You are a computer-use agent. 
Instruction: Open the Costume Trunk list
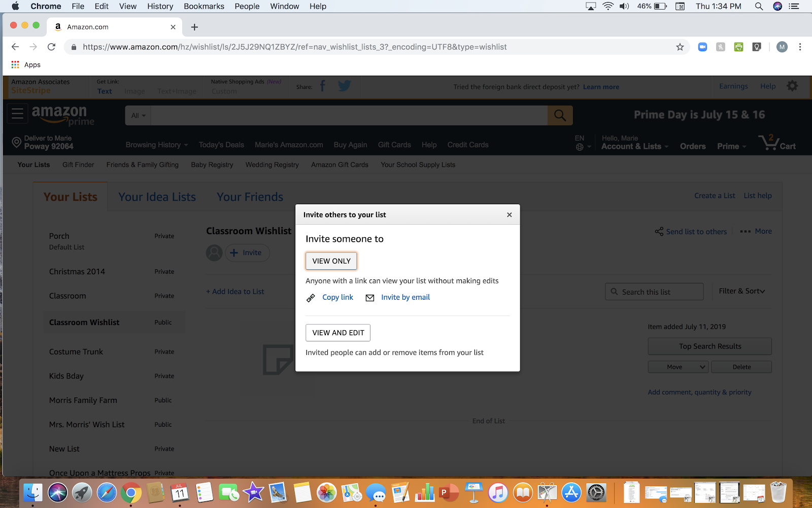tap(76, 352)
